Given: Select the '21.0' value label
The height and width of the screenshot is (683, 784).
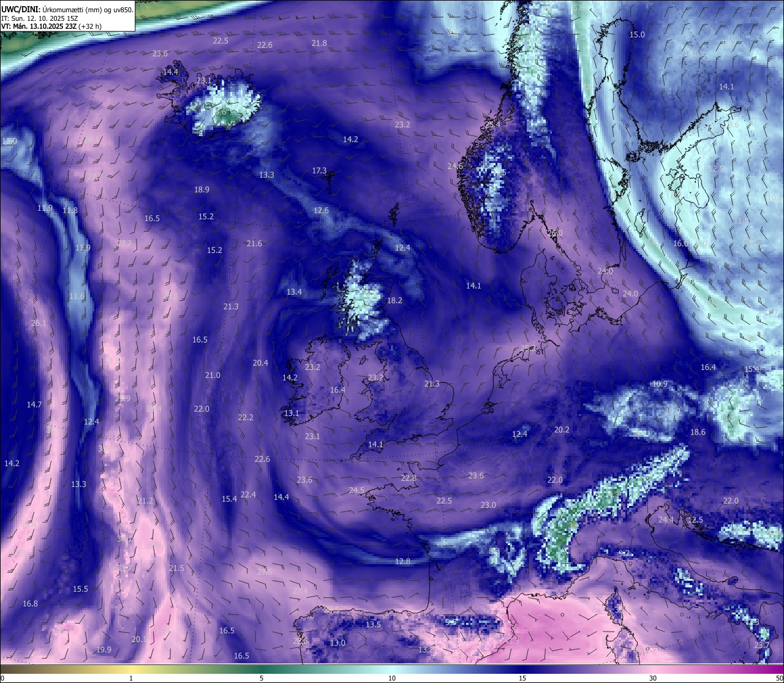Looking at the screenshot, I should (213, 375).
